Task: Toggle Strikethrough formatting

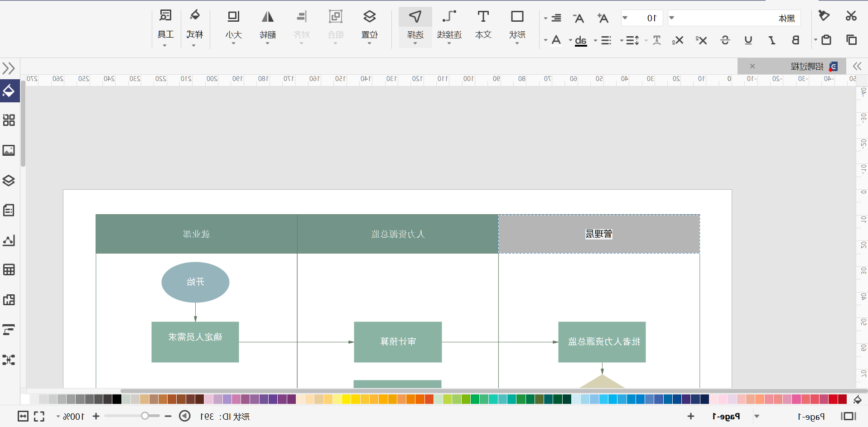Action: pos(725,40)
